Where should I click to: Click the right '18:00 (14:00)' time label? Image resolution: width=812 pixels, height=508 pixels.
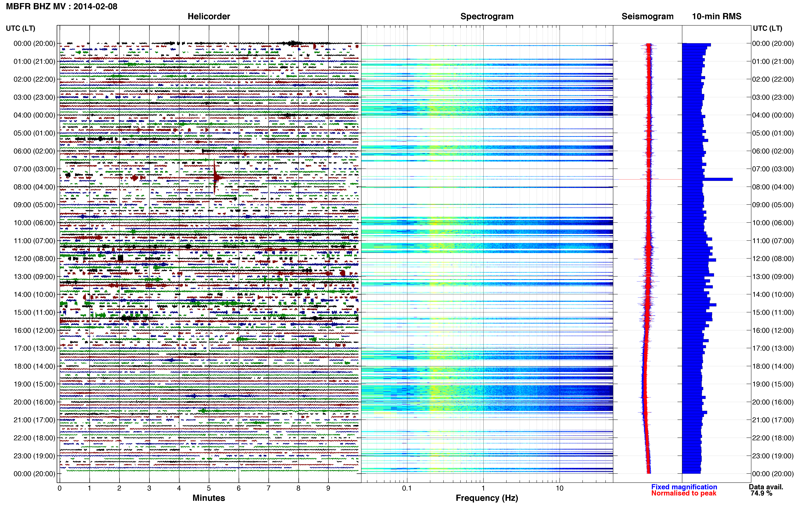pos(773,366)
